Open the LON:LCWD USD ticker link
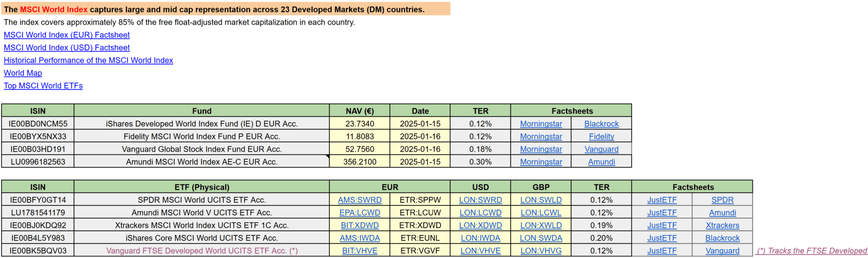Viewport: 868px width, 258px height. pos(481,213)
